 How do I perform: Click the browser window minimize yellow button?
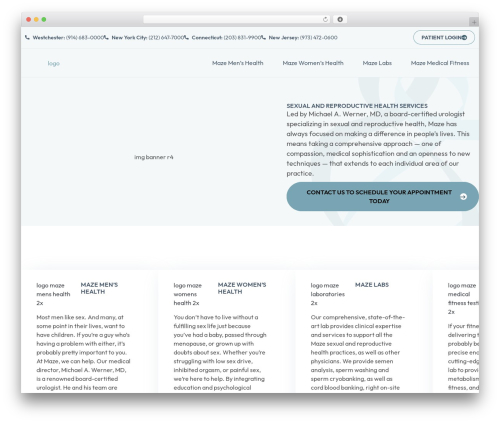pyautogui.click(x=36, y=20)
